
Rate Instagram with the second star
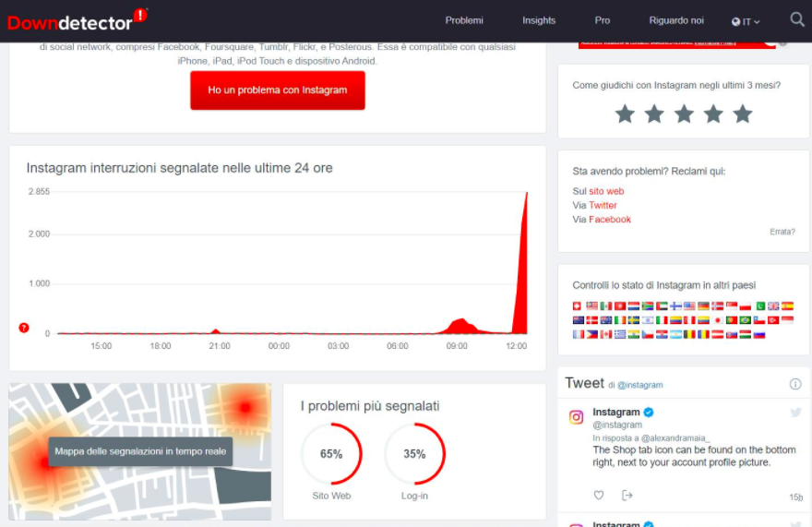(x=654, y=114)
